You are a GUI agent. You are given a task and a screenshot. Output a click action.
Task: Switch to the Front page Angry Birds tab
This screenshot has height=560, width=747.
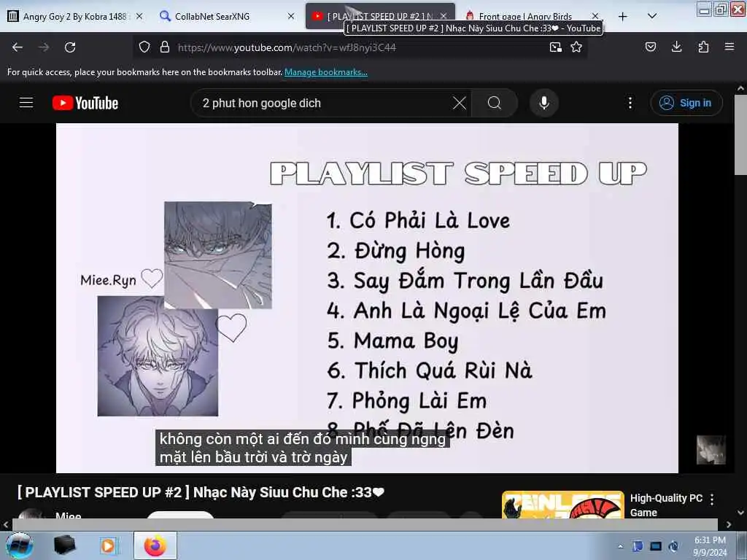(525, 17)
